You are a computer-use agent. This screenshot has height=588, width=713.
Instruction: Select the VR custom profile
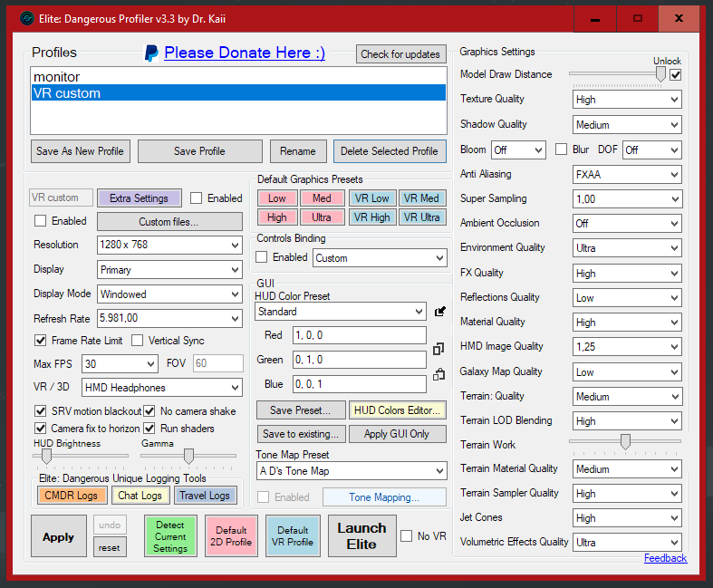238,92
